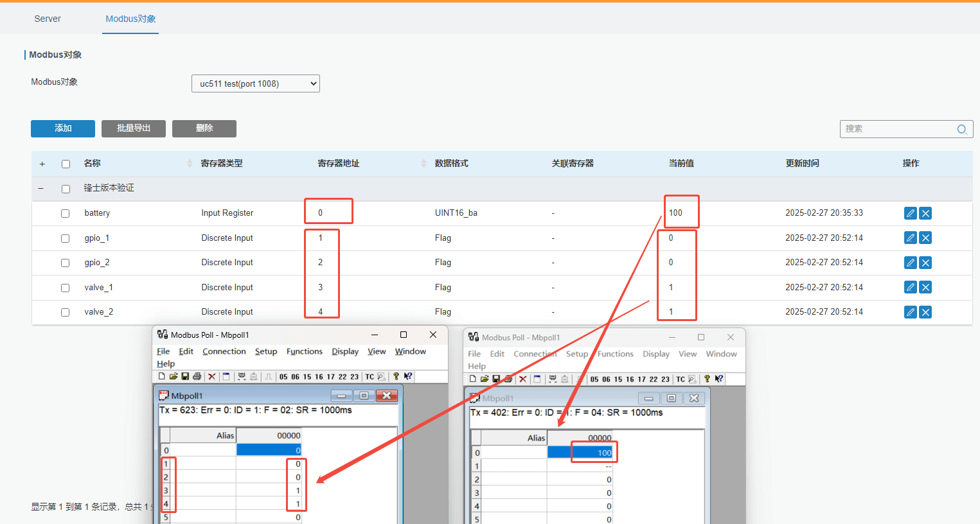Check the gpio_2 row checkbox

click(x=65, y=263)
